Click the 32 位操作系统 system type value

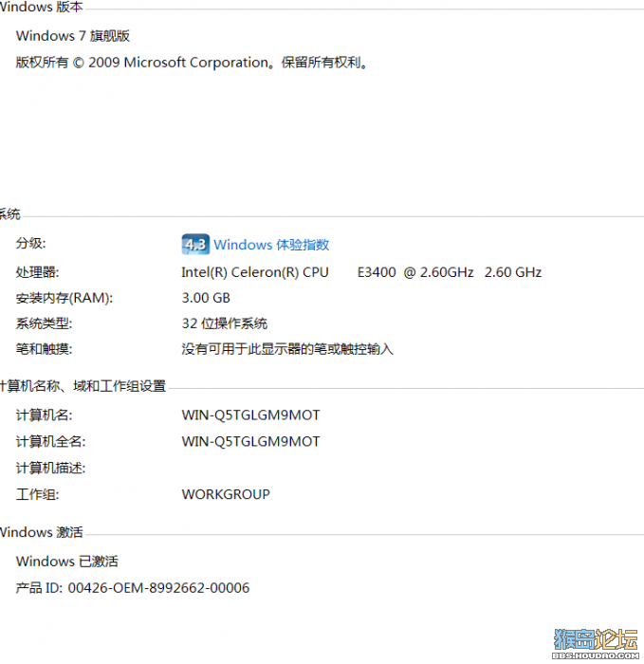(225, 323)
